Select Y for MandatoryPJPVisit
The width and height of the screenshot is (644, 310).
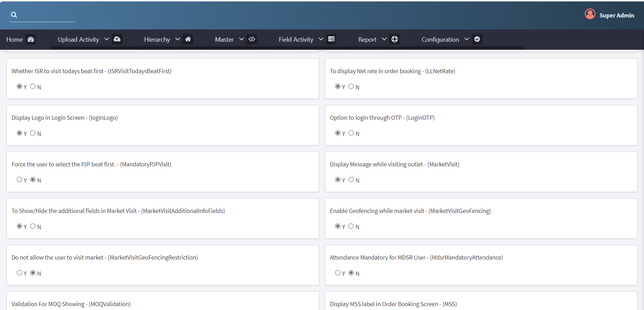pos(19,180)
